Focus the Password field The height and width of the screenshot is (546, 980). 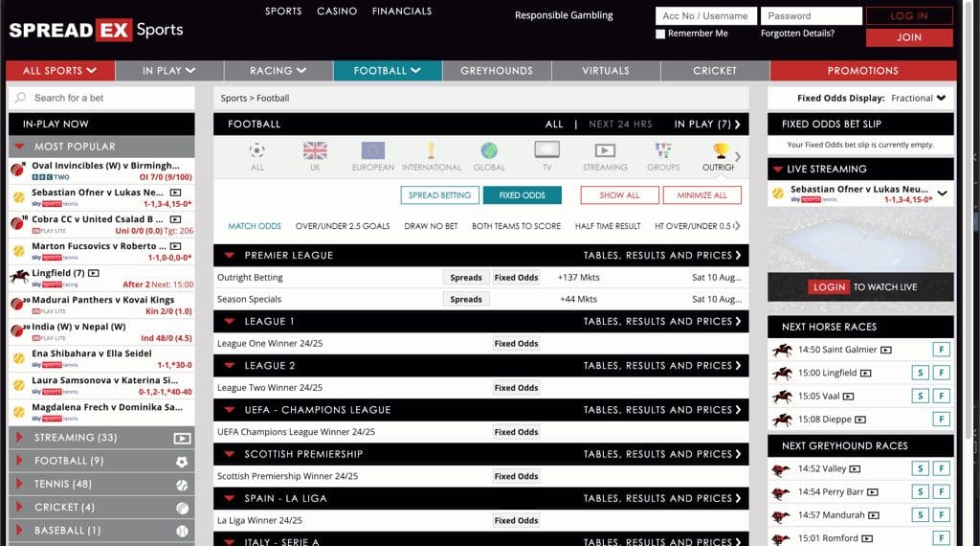[x=812, y=15]
